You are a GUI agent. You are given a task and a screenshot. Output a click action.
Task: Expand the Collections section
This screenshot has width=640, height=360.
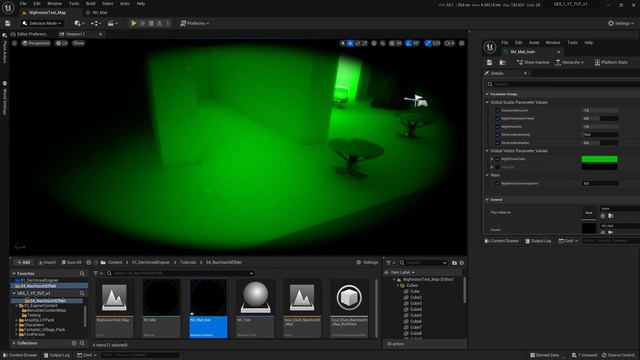click(x=14, y=343)
